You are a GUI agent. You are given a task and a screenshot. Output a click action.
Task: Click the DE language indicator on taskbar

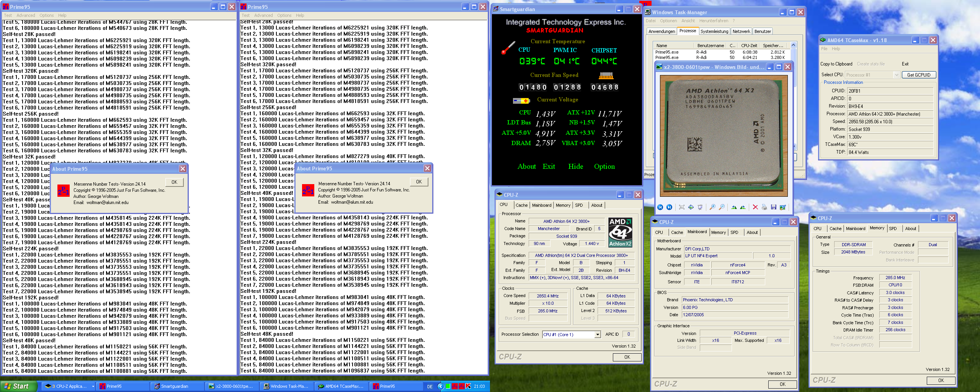[x=430, y=387]
